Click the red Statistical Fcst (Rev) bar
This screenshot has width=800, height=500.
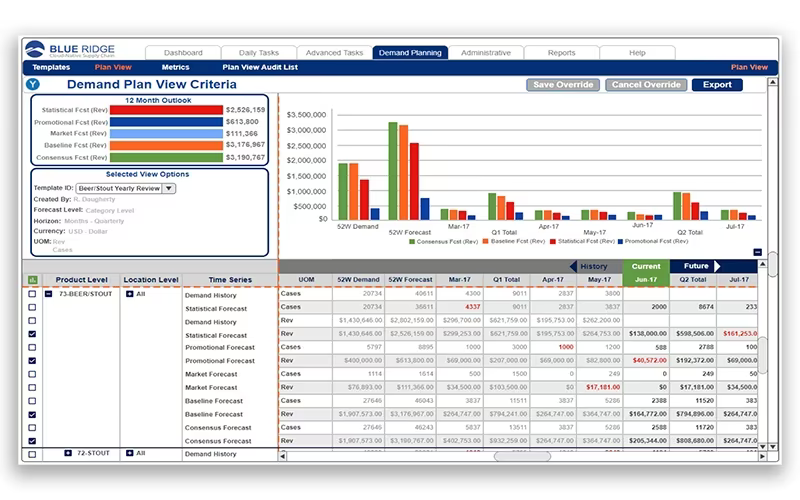point(166,110)
